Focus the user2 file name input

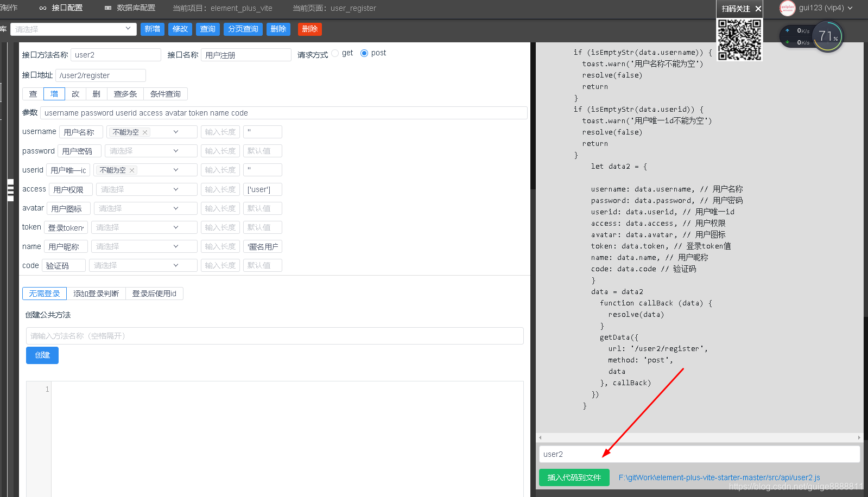(699, 454)
